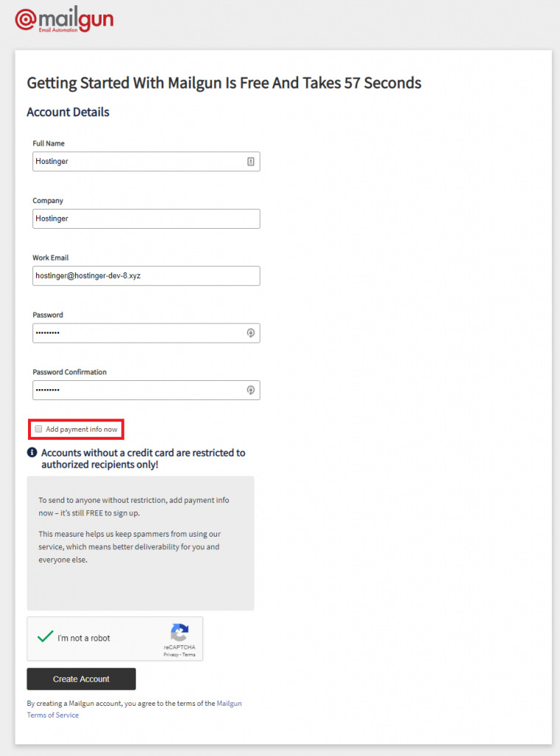Open the reCAPTCHA Terms link
The height and width of the screenshot is (756, 560).
(189, 655)
